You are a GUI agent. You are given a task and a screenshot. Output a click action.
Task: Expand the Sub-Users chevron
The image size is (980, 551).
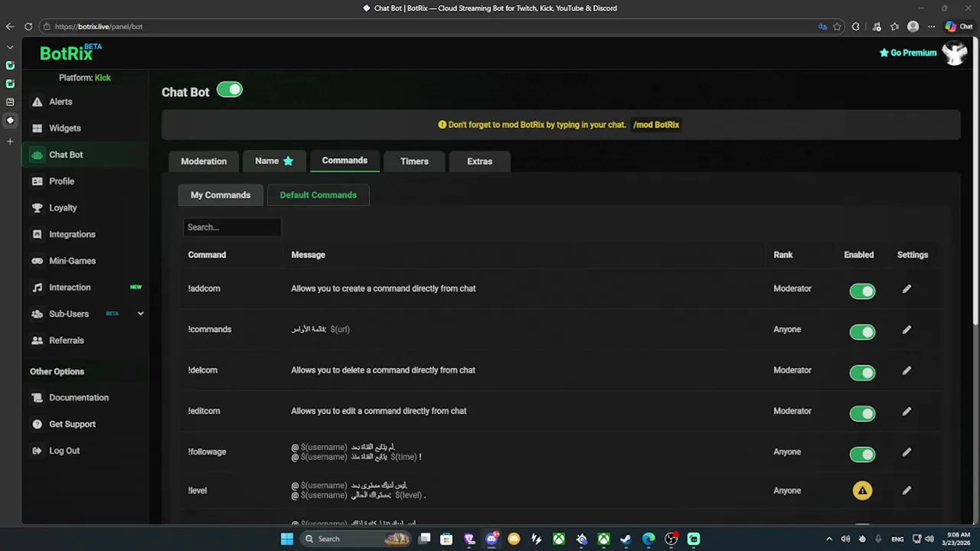point(140,314)
